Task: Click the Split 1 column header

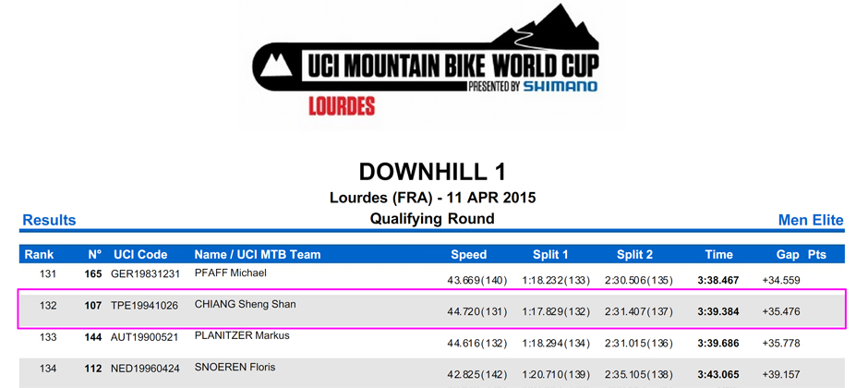Action: (x=550, y=255)
